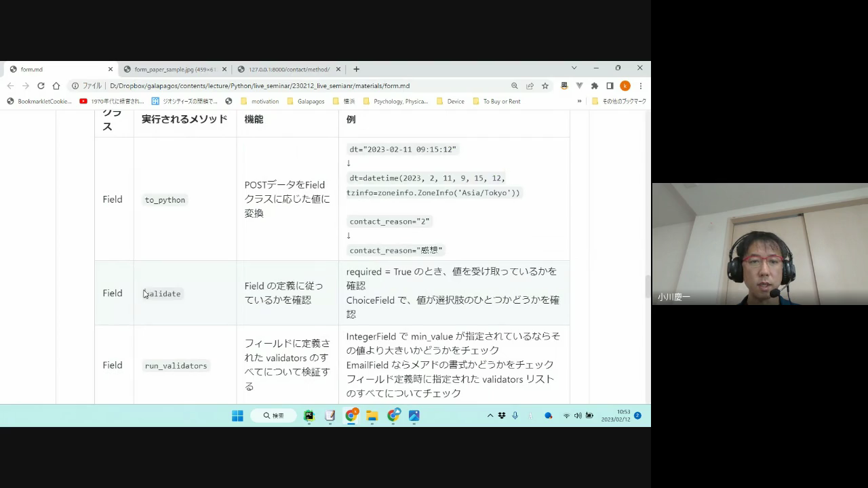Share this page via the share icon
This screenshot has width=868, height=488.
(530, 86)
